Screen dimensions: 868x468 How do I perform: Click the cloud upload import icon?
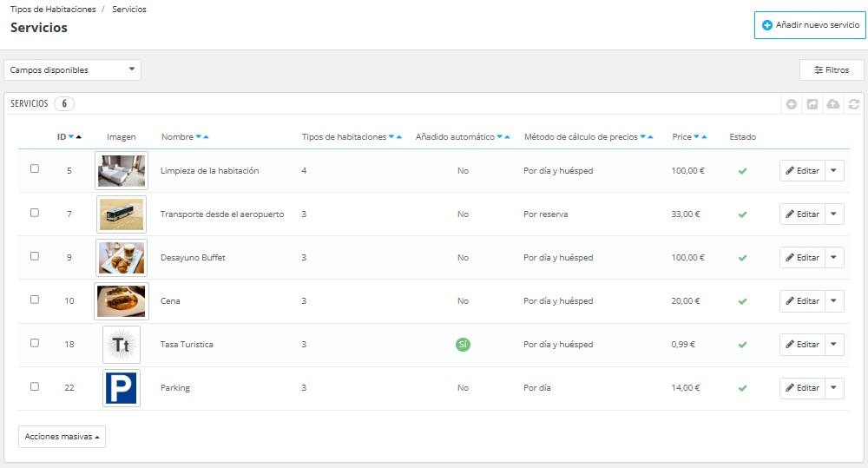(x=833, y=104)
